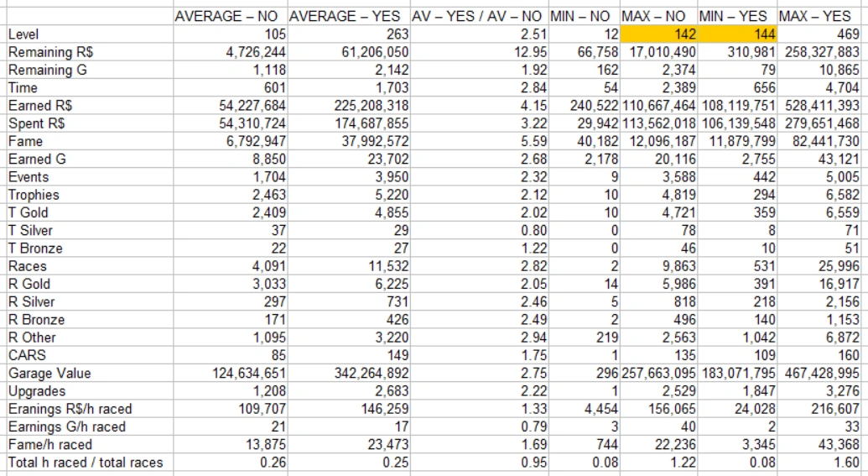
Task: Select the "MIN – NO" column header
Action: coord(584,17)
